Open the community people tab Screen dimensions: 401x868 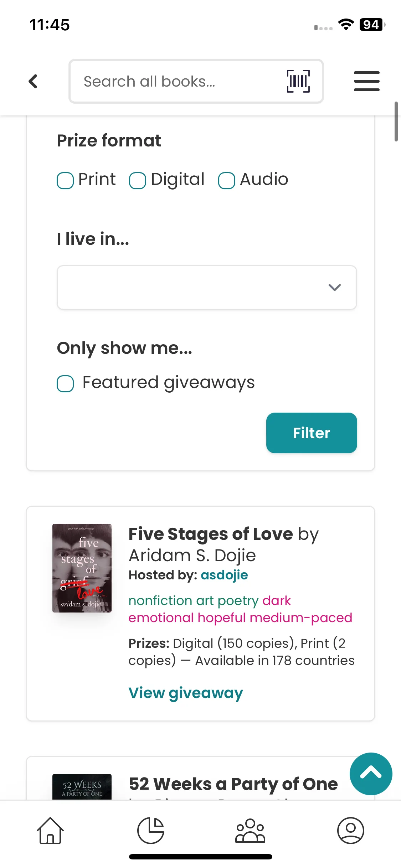coord(250,831)
